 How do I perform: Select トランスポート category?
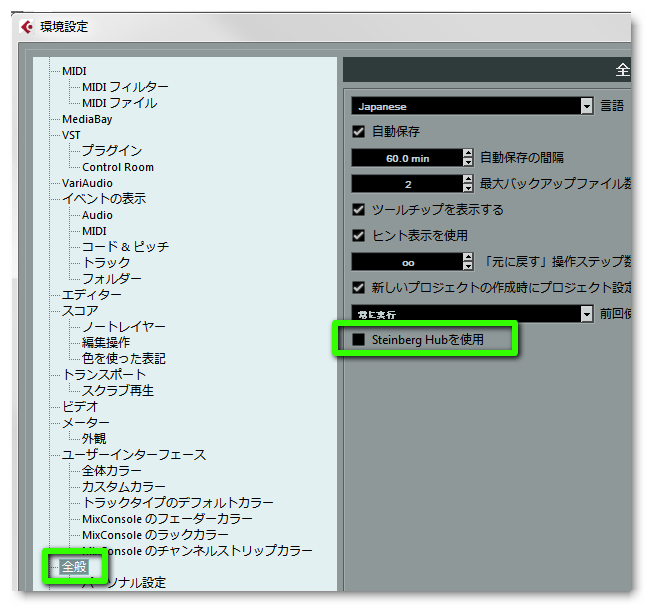tap(104, 375)
